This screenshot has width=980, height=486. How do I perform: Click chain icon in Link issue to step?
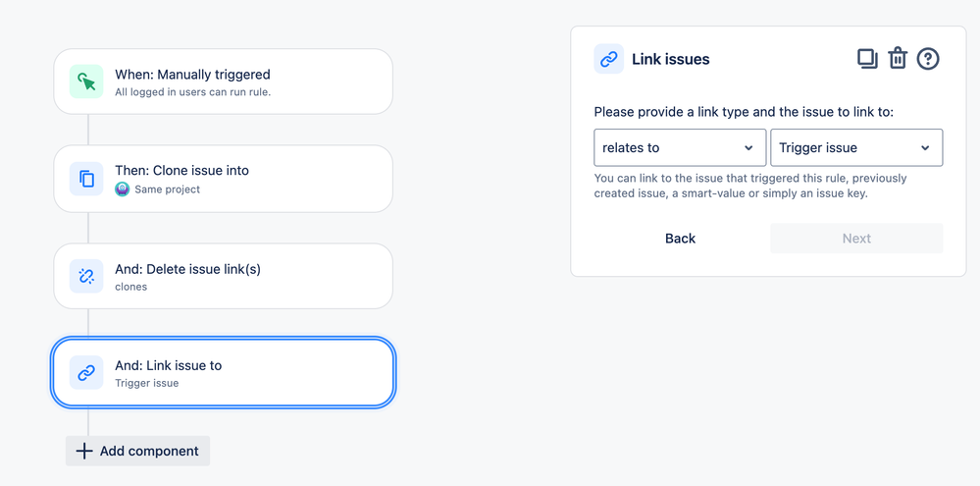[x=86, y=373]
